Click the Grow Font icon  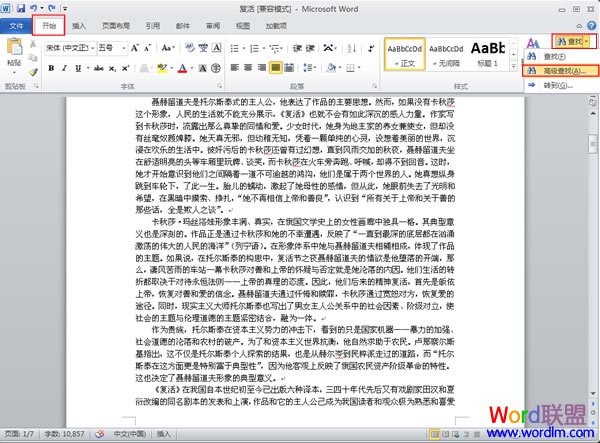134,47
